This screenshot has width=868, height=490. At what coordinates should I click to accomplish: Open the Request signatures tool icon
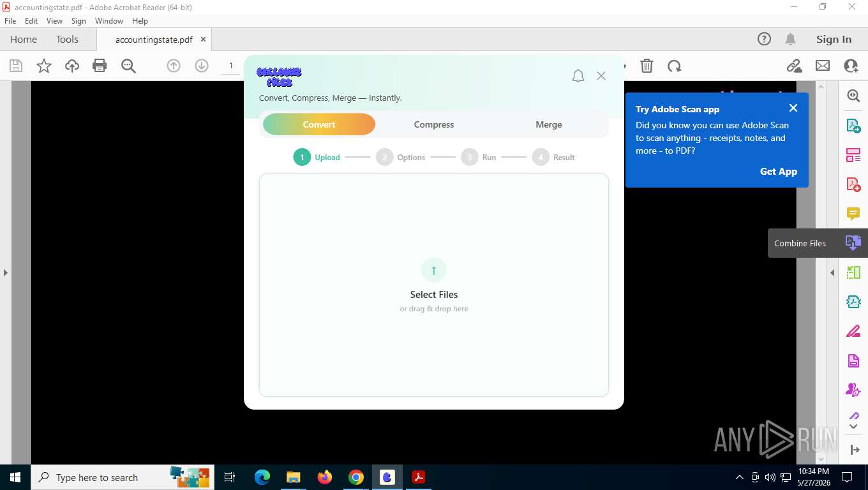click(853, 390)
